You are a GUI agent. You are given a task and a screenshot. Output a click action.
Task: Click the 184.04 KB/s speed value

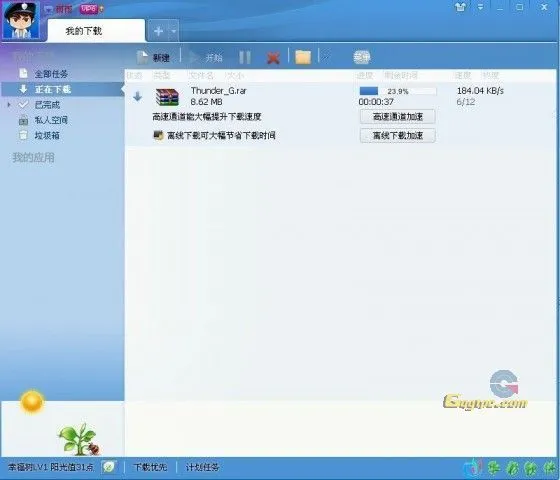pyautogui.click(x=480, y=91)
